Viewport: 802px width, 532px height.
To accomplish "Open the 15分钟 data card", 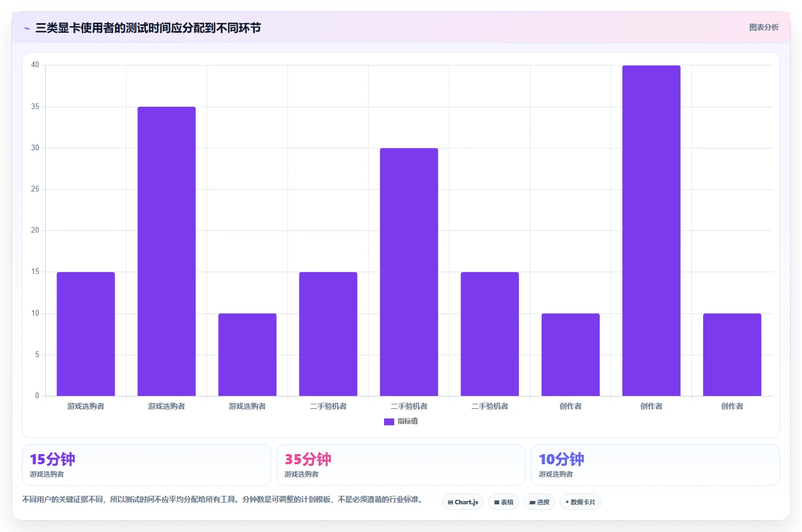I will (x=146, y=465).
